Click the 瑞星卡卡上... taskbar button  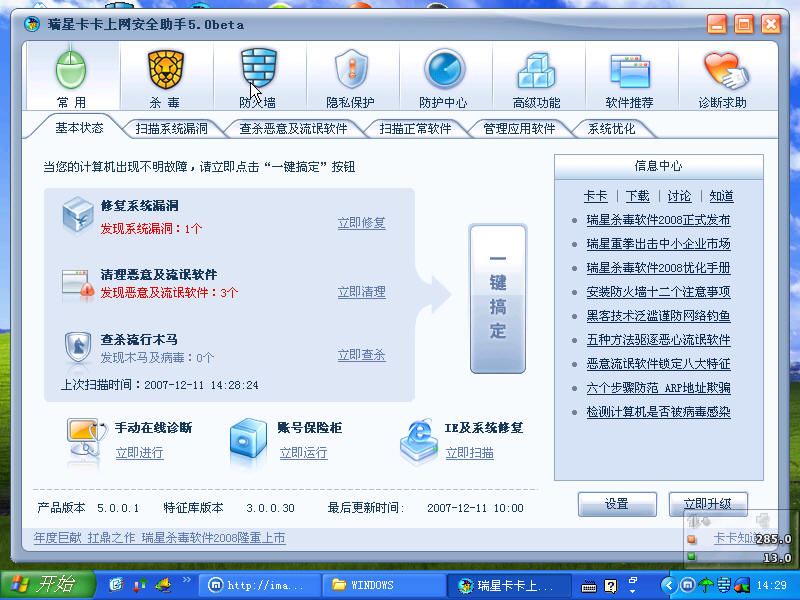(509, 585)
